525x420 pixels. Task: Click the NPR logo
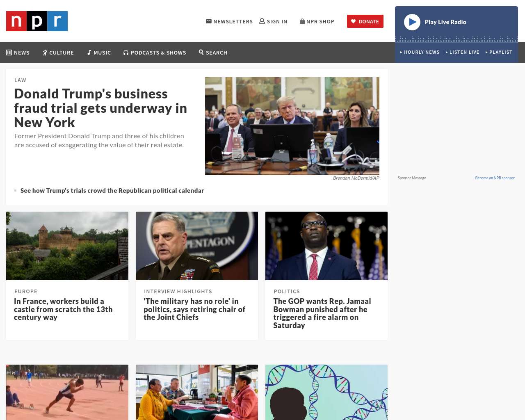coord(37,21)
